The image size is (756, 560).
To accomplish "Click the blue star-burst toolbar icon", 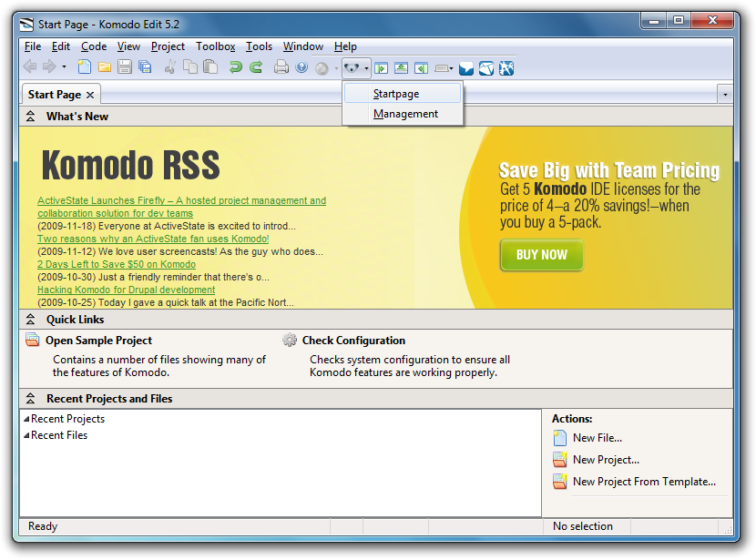I will (506, 68).
